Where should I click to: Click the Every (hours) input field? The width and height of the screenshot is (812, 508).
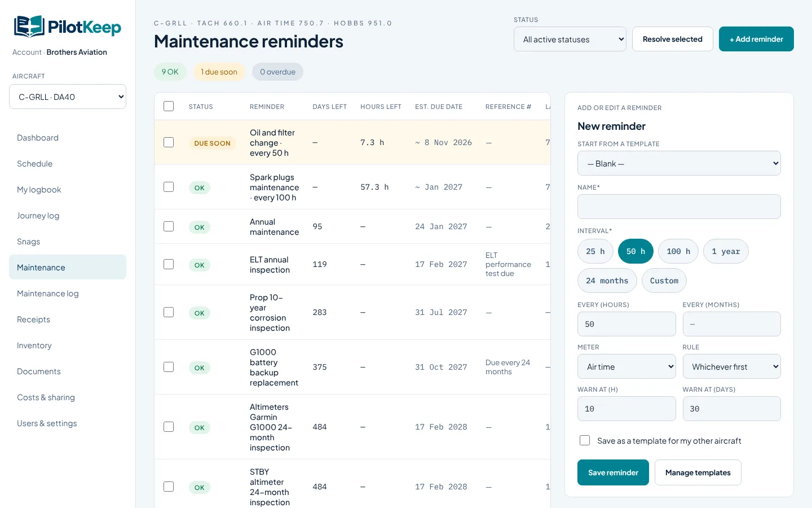pyautogui.click(x=626, y=324)
